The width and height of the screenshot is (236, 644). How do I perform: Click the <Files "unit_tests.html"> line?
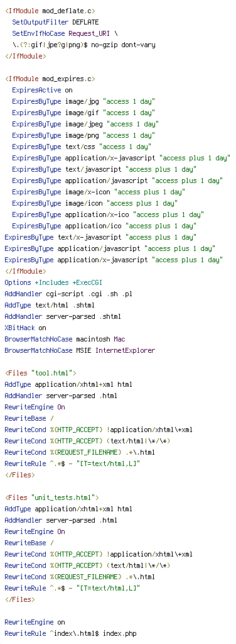point(51,497)
